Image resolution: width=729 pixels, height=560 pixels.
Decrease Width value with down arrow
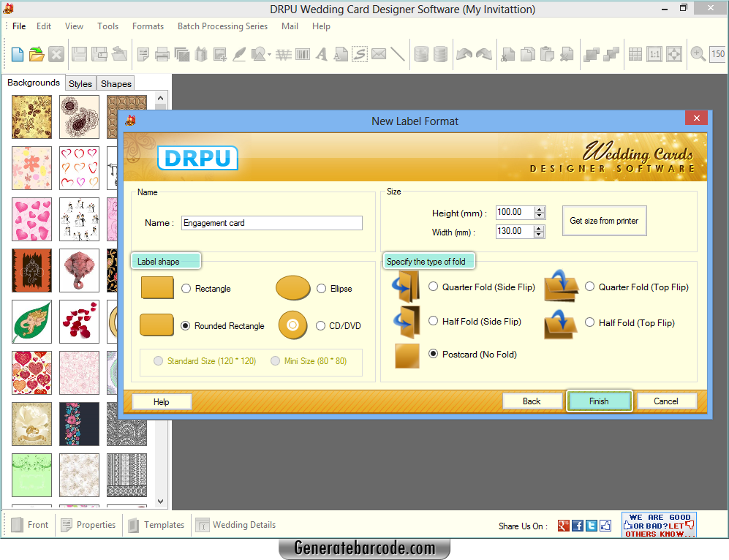[539, 234]
